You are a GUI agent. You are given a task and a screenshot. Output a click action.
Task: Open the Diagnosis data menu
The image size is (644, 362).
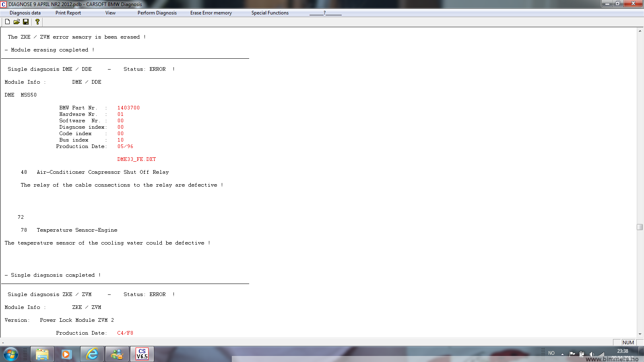pos(25,13)
